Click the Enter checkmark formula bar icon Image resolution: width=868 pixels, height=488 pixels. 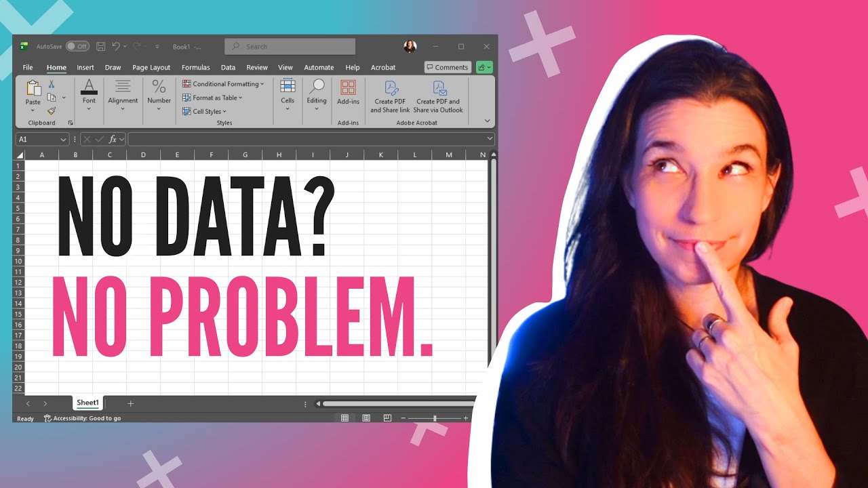tap(100, 139)
